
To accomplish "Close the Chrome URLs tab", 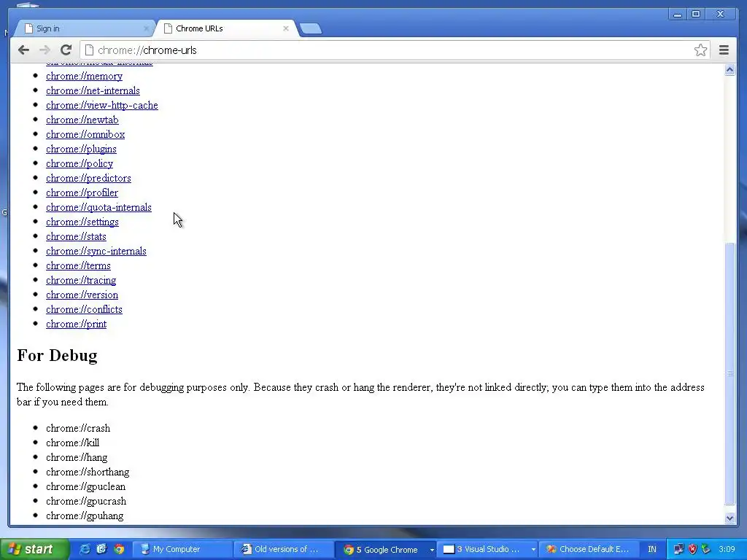I will click(x=286, y=28).
